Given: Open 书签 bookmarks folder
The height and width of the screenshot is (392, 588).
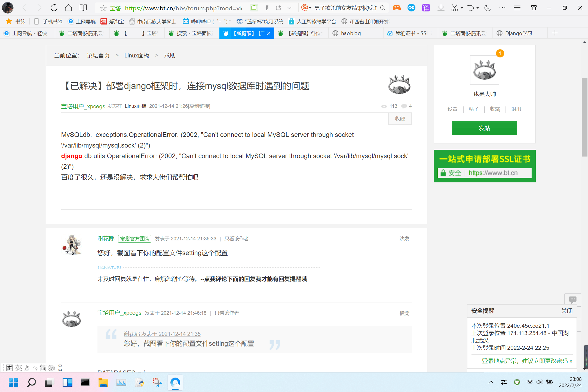Looking at the screenshot, I should (x=16, y=21).
